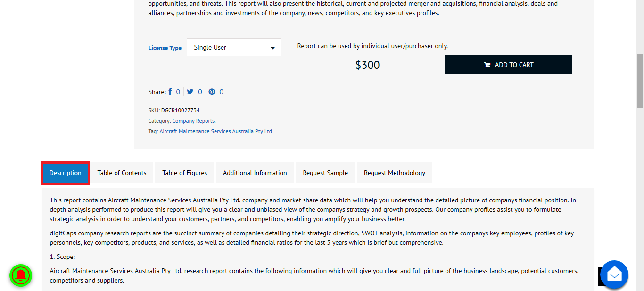
Task: View the Additional Information tab
Action: [x=255, y=173]
